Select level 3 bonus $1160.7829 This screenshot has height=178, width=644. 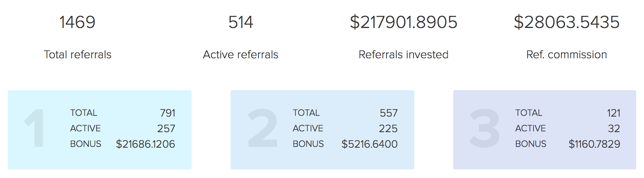[595, 144]
